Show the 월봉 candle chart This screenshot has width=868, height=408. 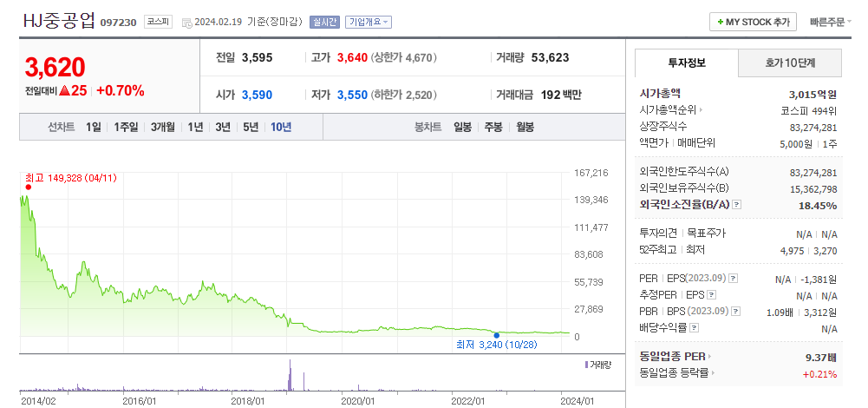525,127
